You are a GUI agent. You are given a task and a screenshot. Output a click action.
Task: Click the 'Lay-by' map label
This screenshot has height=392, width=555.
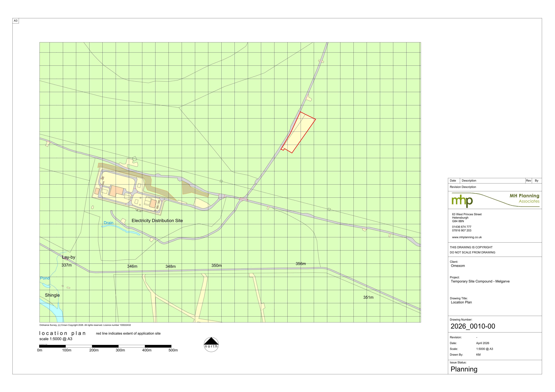click(68, 257)
